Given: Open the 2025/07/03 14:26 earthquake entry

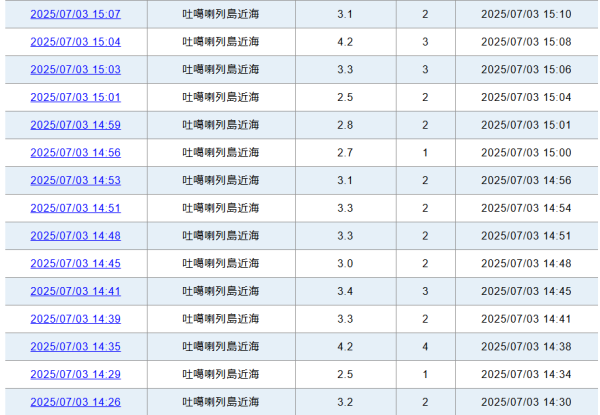Looking at the screenshot, I should pos(75,402).
